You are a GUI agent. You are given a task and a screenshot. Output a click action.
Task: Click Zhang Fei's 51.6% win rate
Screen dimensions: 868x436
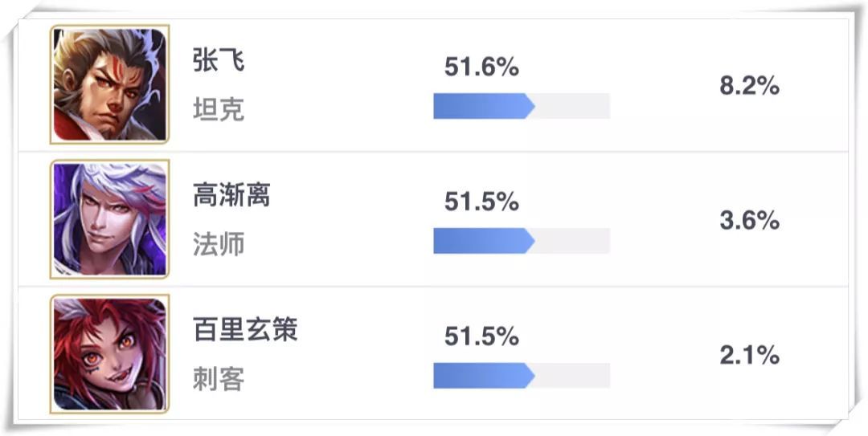(481, 67)
